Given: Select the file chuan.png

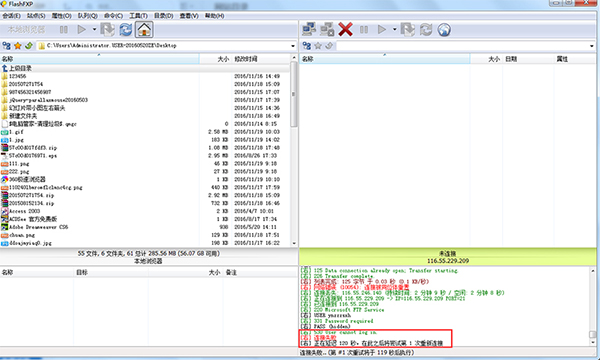Looking at the screenshot, I should [145, 235].
